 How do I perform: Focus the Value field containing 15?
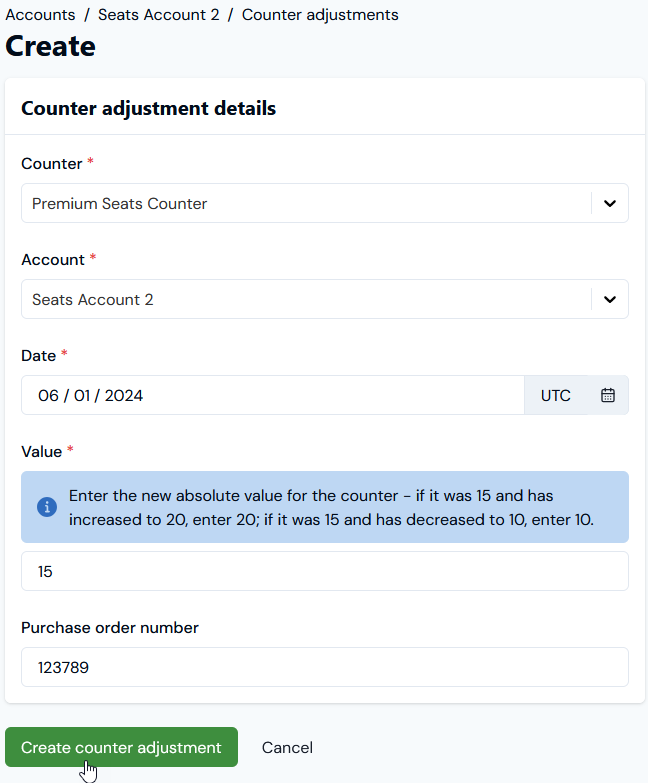point(324,571)
